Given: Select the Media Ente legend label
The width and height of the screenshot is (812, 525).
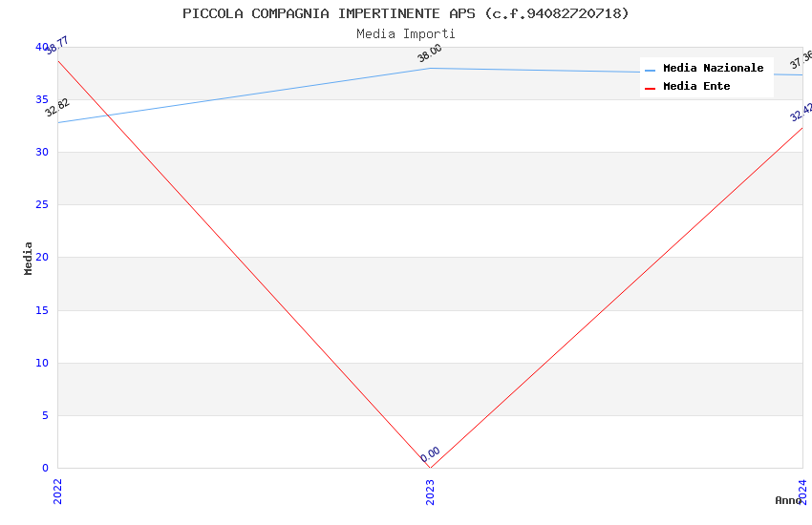Looking at the screenshot, I should click(x=696, y=87).
